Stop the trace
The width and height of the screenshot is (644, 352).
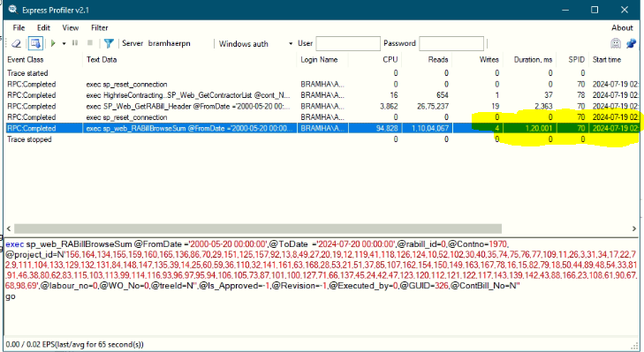(x=90, y=42)
